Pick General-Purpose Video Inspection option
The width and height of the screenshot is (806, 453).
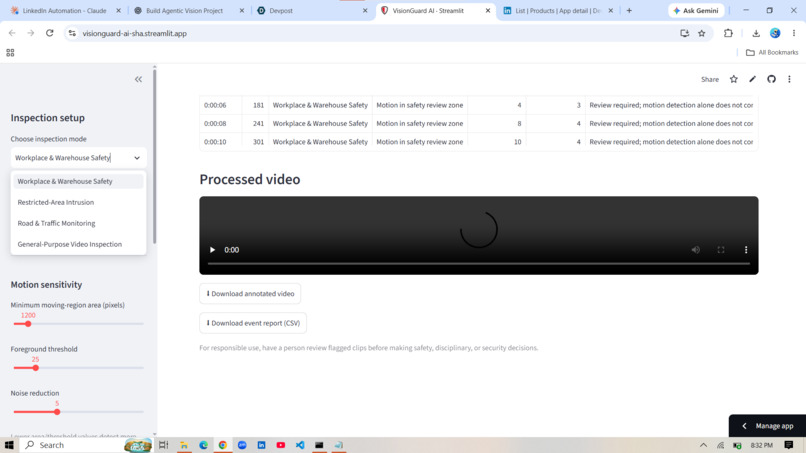point(78,244)
